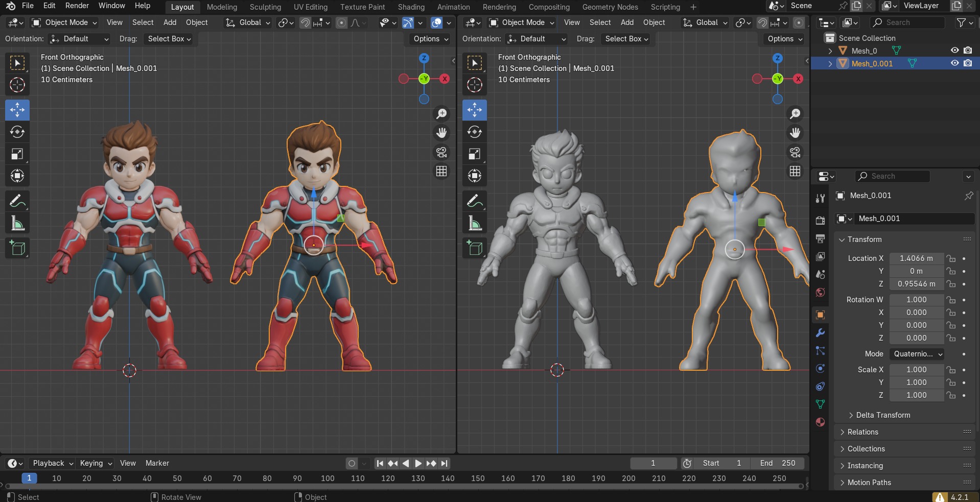This screenshot has width=980, height=502.
Task: Expand Mesh_0 in the outliner
Action: click(x=830, y=51)
